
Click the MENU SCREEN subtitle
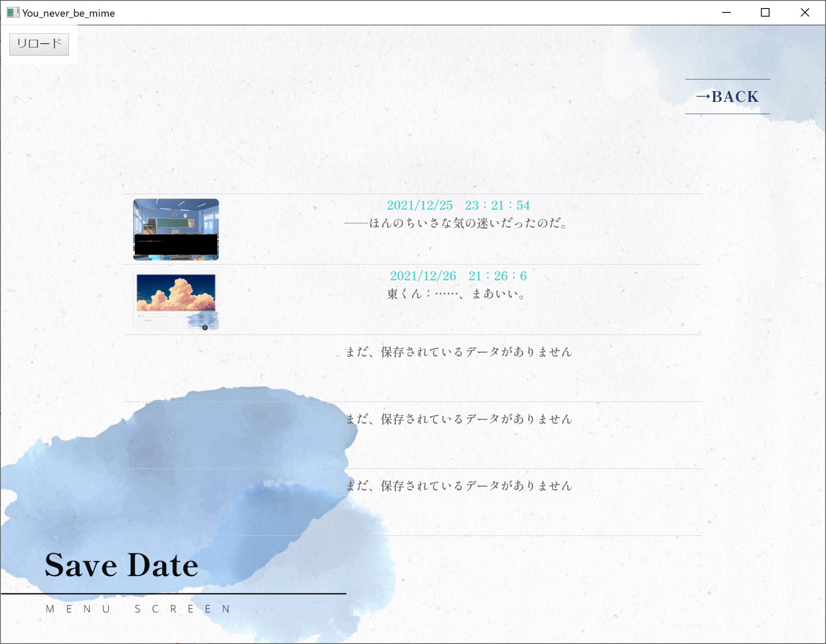tap(138, 609)
